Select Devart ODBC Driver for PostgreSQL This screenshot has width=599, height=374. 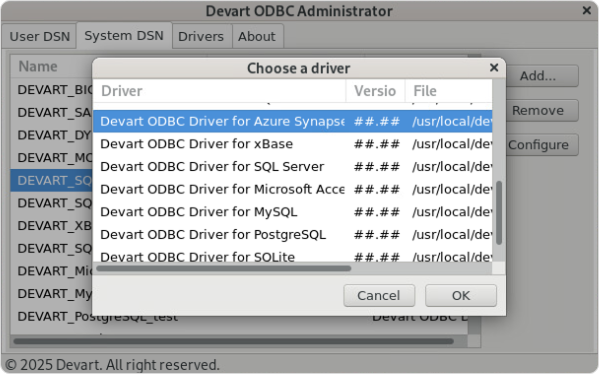pos(292,234)
